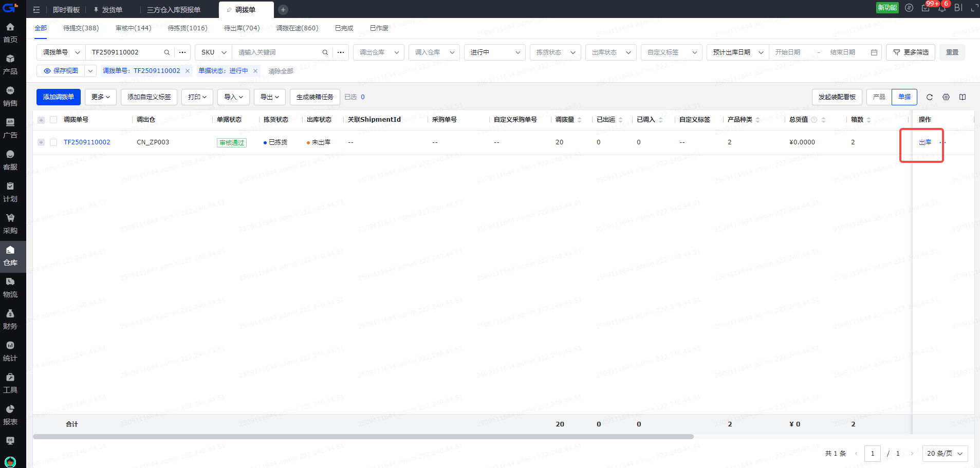Click 清除全部 clear filters link

coord(281,71)
